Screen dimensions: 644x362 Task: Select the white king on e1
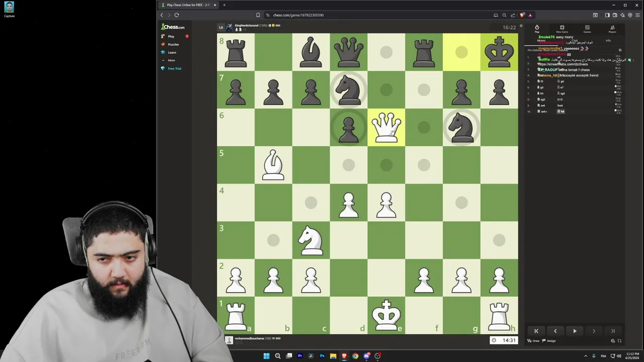coord(386,315)
